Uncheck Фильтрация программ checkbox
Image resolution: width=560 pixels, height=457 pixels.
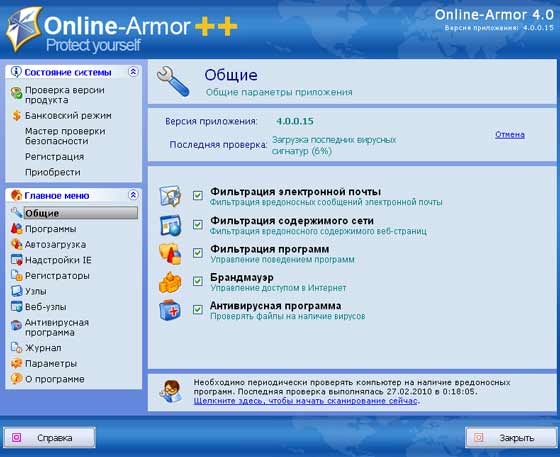point(198,253)
